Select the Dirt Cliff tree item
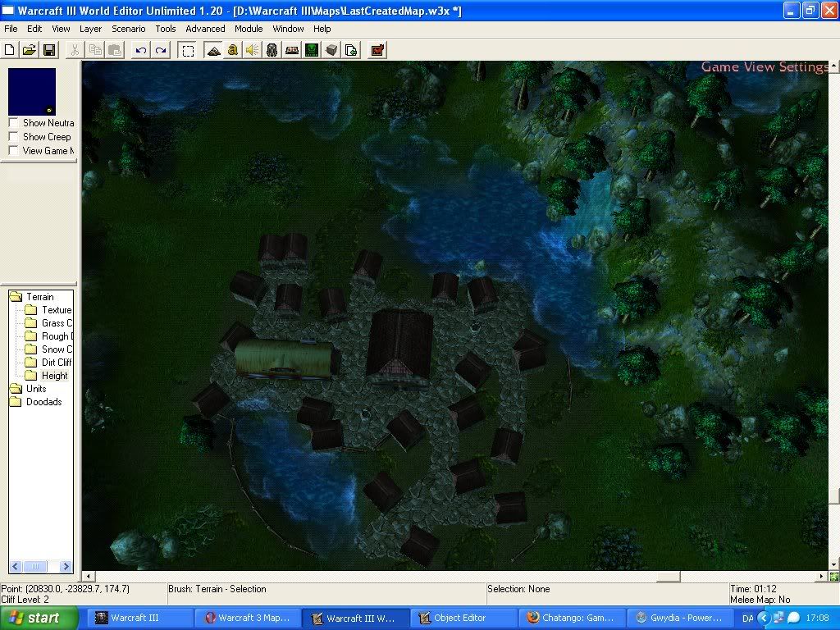840x630 pixels. [x=57, y=363]
